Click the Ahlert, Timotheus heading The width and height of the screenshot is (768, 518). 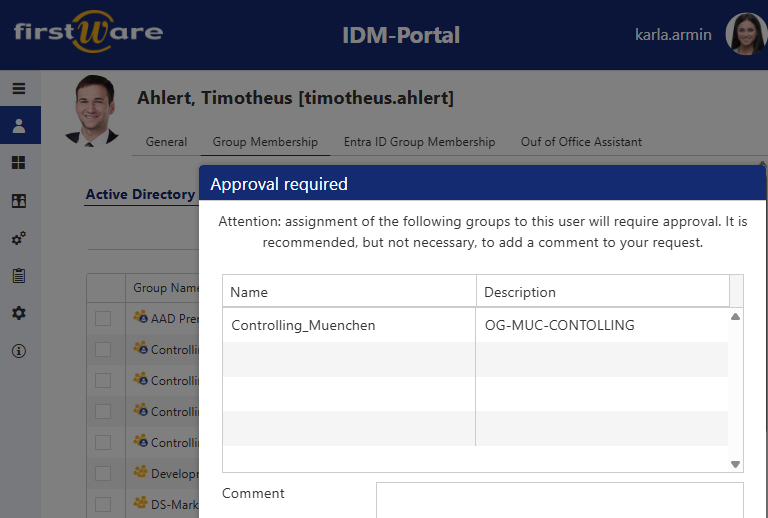(x=295, y=98)
